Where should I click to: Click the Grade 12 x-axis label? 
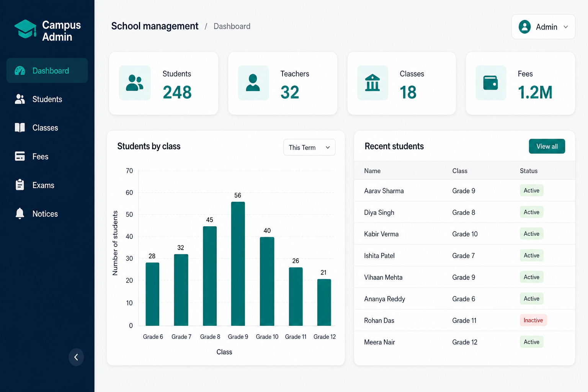click(325, 336)
